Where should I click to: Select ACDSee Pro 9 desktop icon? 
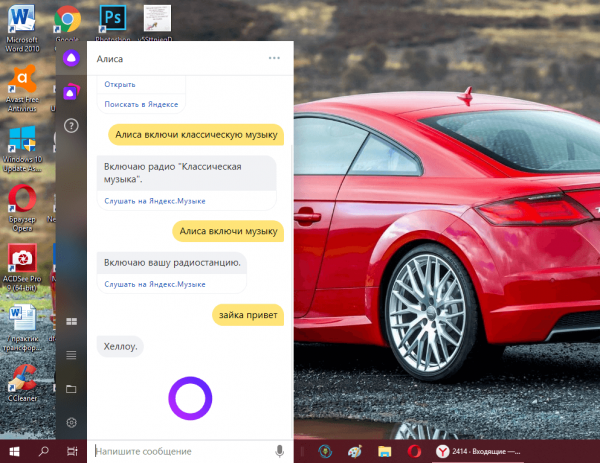22,268
